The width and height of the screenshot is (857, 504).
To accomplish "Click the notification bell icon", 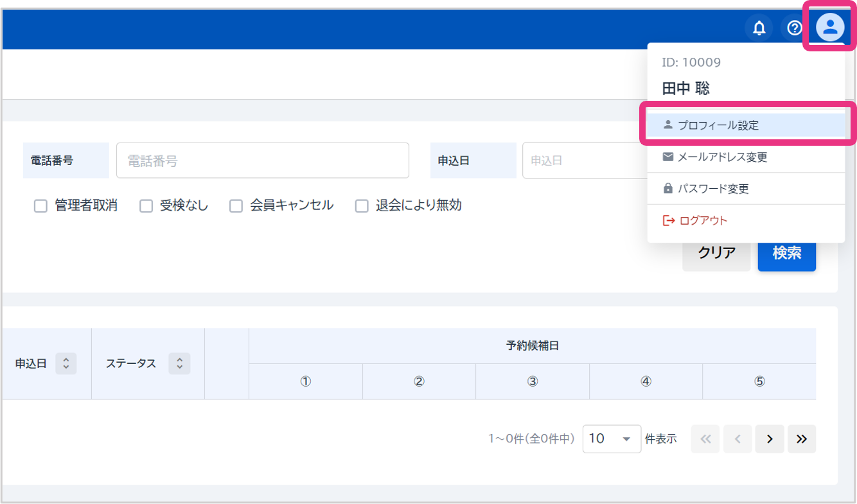I will coord(759,28).
